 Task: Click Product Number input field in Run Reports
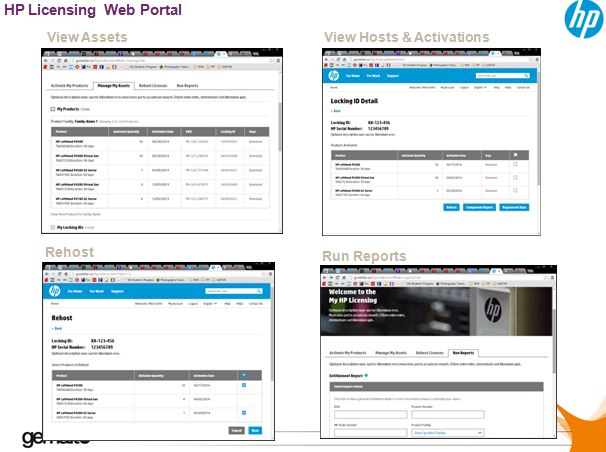tap(448, 415)
